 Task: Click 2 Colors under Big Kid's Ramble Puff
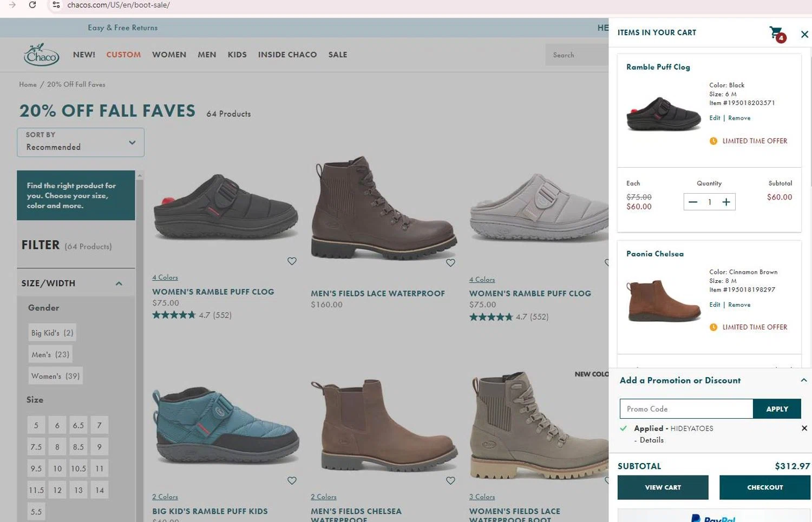click(x=165, y=497)
